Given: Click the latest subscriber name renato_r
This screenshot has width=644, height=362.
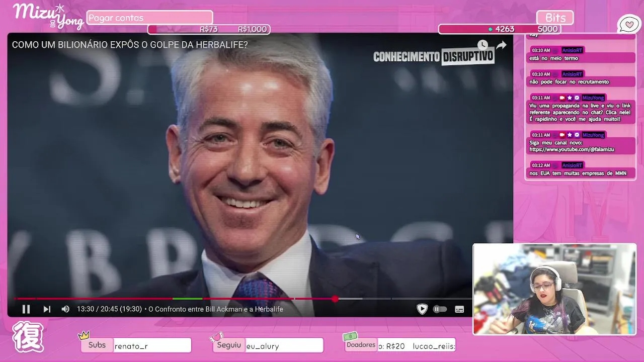Looking at the screenshot, I should tap(131, 346).
